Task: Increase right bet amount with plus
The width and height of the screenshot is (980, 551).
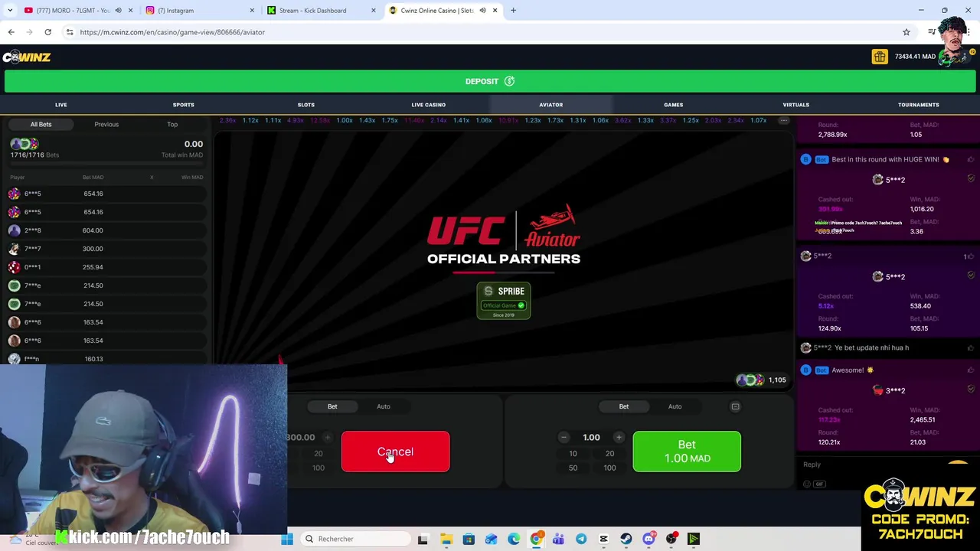Action: tap(619, 438)
